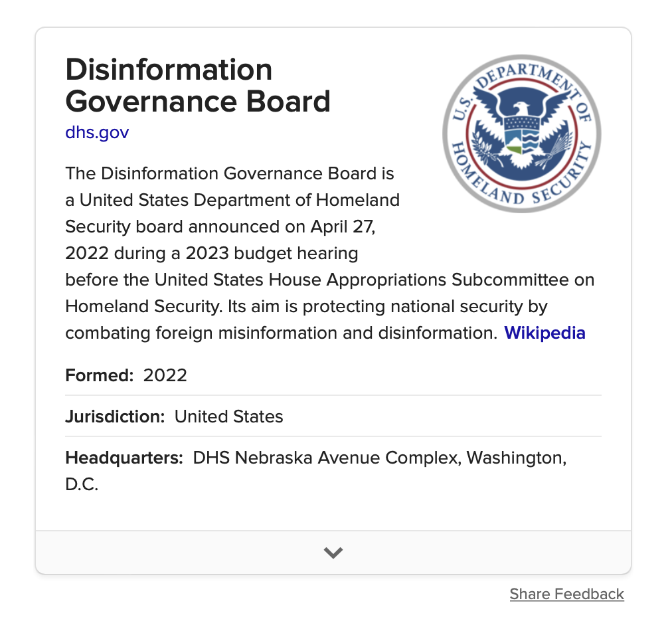Select the Headquarters label
Viewport: 672px width, 627px height.
coord(124,458)
